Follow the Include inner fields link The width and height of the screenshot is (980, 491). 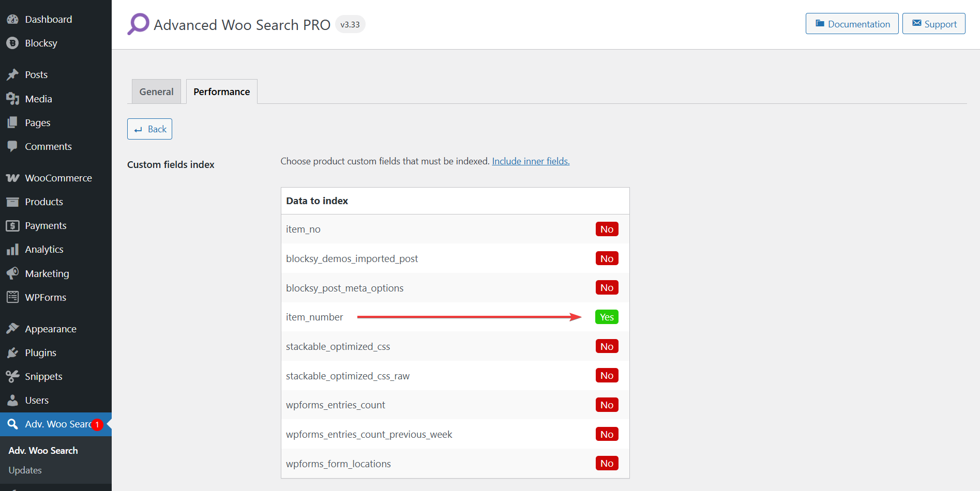[531, 161]
